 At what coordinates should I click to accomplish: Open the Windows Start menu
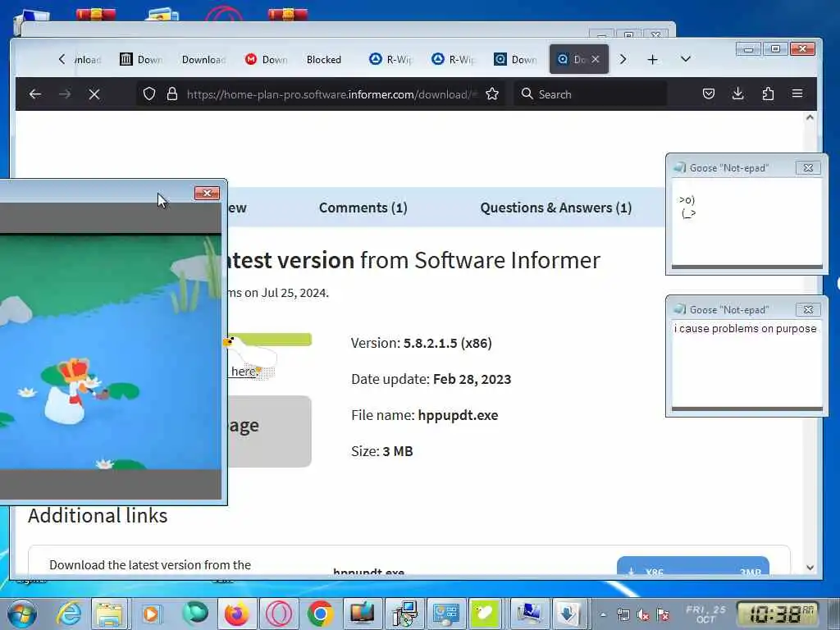click(x=22, y=614)
